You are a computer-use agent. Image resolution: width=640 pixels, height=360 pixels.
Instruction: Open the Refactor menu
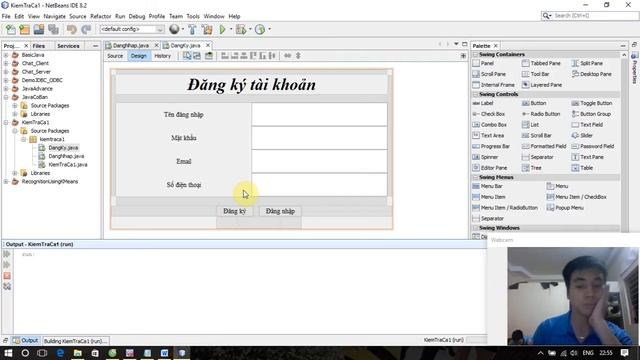(100, 16)
